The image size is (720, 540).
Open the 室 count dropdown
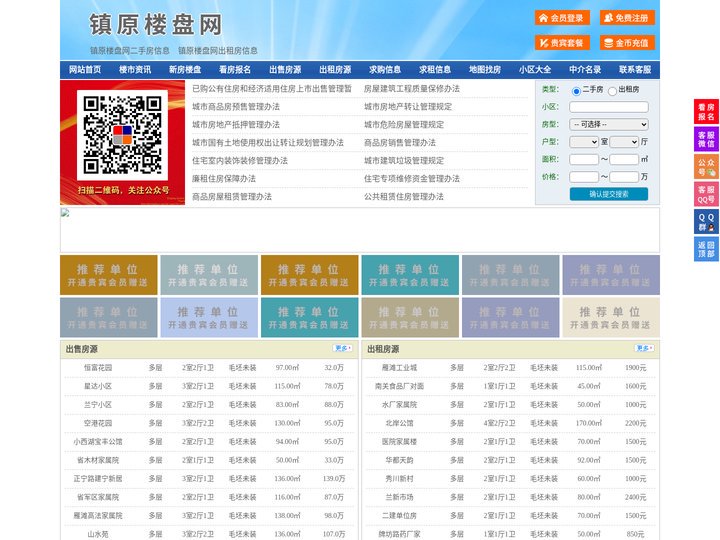(x=584, y=142)
